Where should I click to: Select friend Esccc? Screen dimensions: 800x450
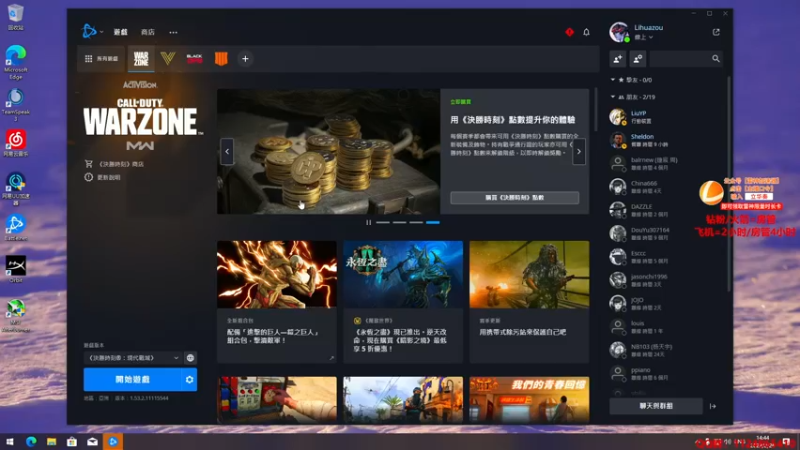(666, 257)
